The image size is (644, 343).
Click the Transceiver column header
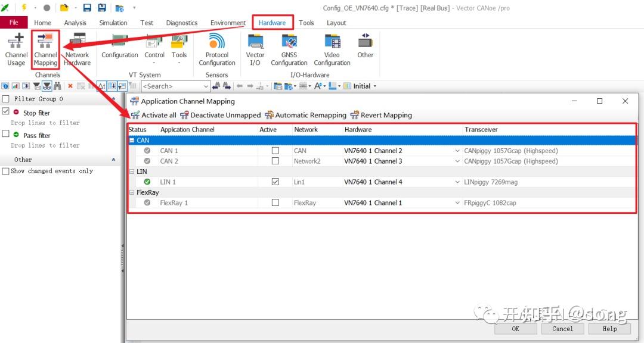coord(481,129)
